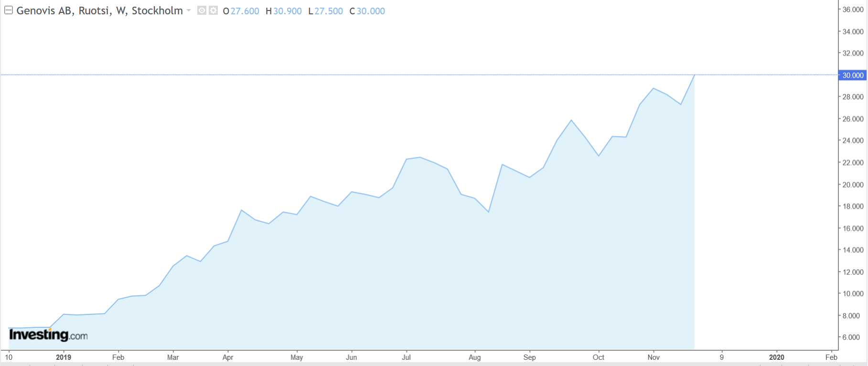Click the high value 30.900
The width and height of the screenshot is (868, 366).
pyautogui.click(x=287, y=11)
